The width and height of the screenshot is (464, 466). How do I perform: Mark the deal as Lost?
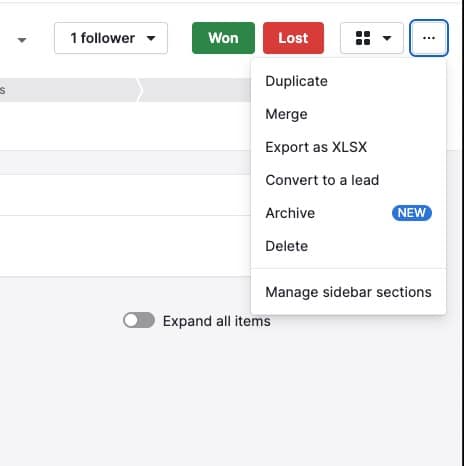[x=293, y=38]
